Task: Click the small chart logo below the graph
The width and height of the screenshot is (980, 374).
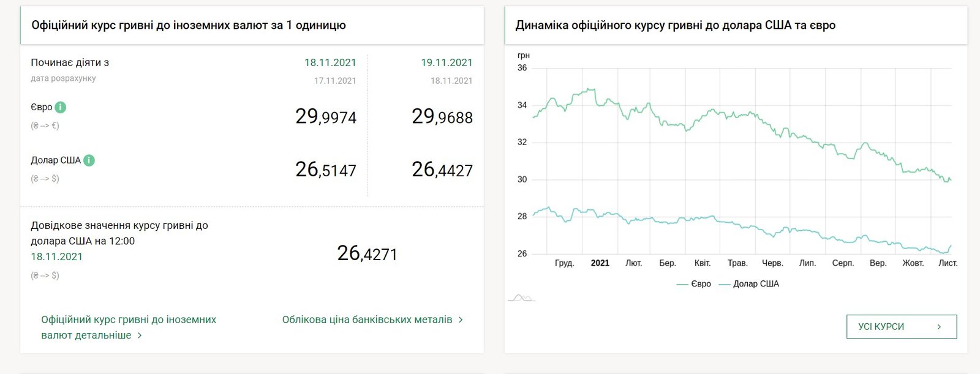Action: 521,298
